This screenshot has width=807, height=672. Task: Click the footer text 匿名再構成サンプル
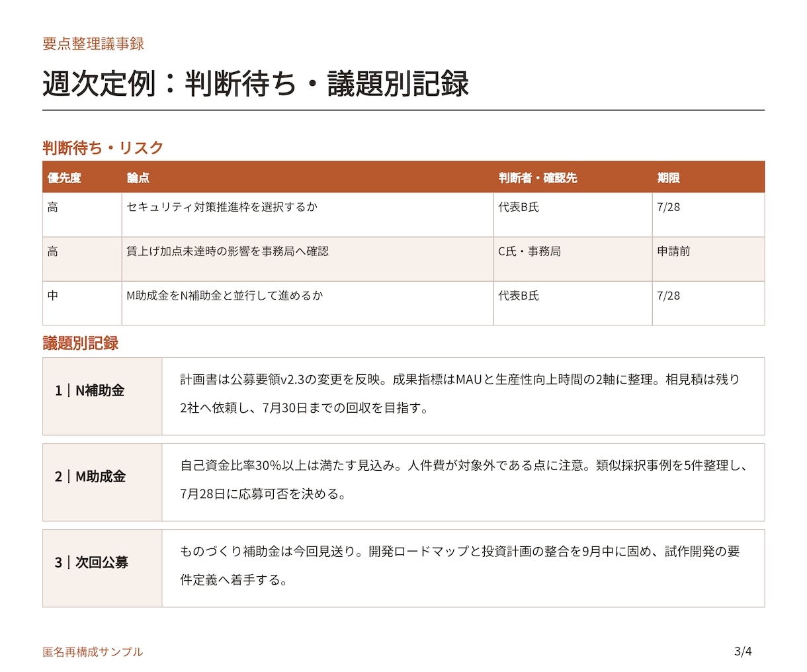point(93,651)
